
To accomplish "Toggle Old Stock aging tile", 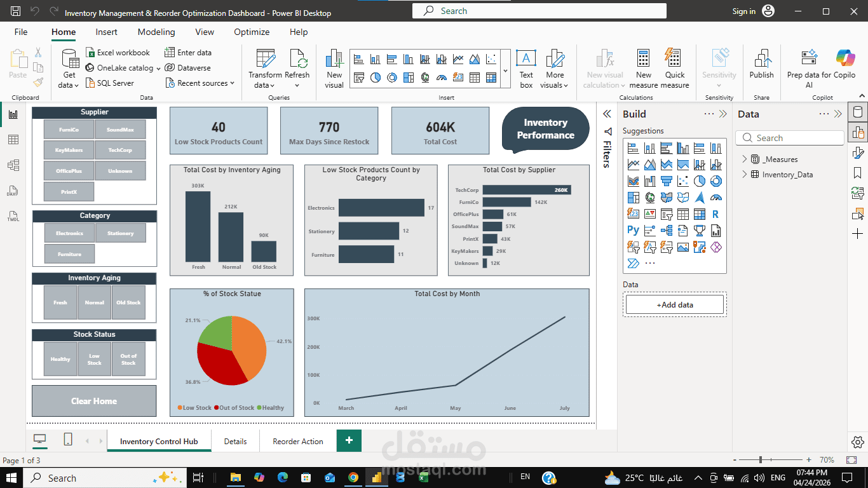I will point(128,302).
